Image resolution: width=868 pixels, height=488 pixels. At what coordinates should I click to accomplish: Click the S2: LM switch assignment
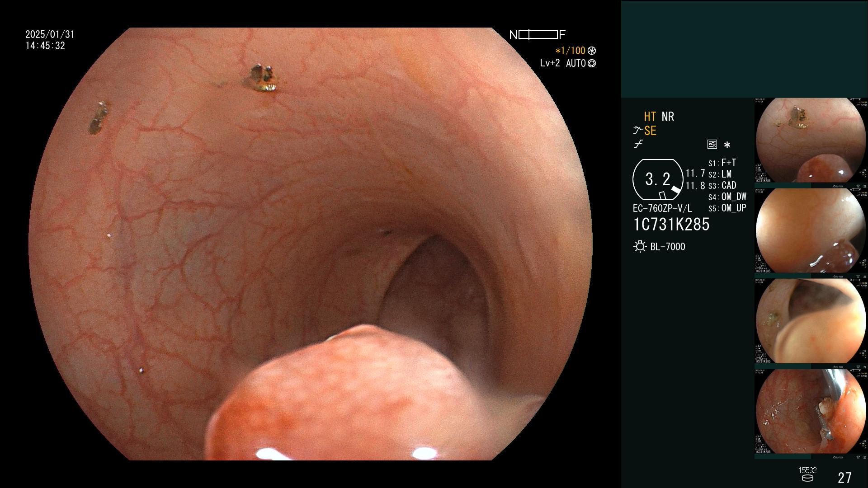click(x=720, y=174)
